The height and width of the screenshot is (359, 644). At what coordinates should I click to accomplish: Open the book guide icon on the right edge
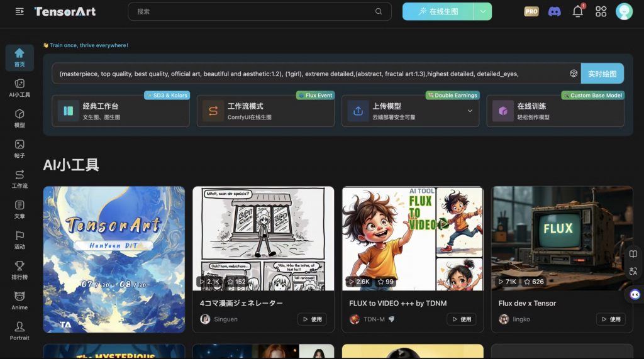633,254
